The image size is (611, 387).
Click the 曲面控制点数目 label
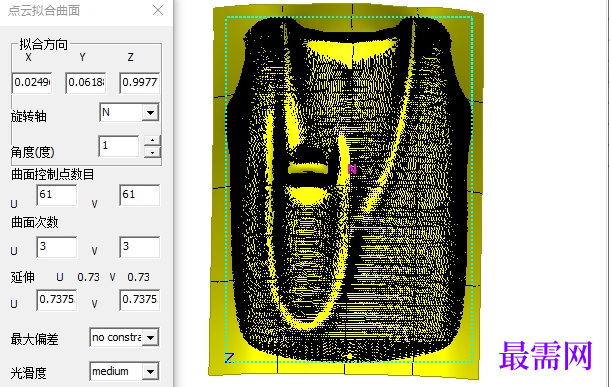(x=53, y=174)
